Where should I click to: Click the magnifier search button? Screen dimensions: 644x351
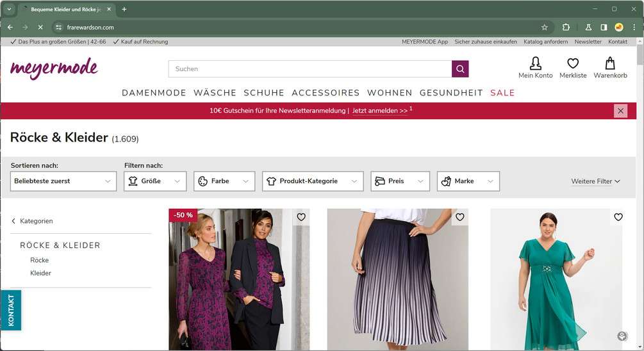(460, 69)
